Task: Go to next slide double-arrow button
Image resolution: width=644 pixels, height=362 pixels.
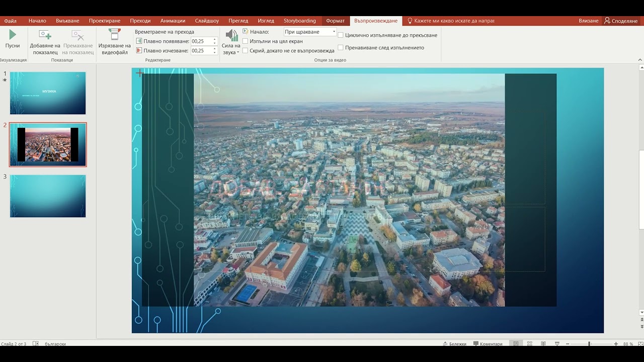Action: pos(641,327)
